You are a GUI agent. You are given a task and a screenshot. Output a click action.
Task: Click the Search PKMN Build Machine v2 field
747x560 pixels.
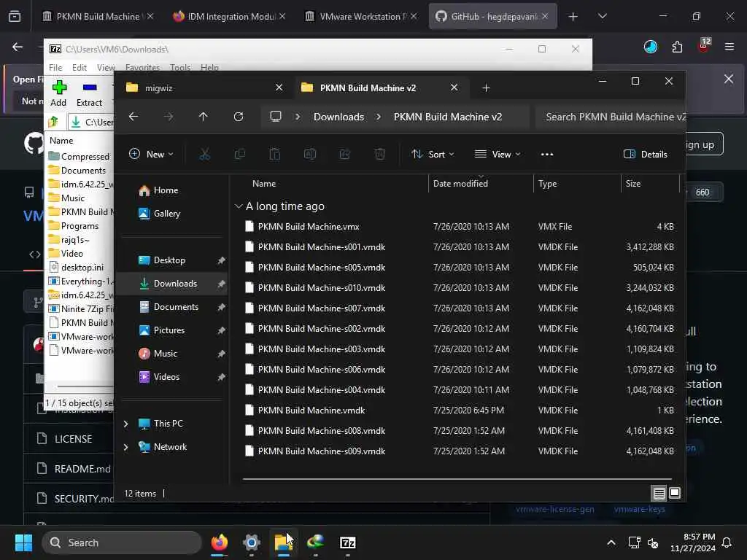click(x=611, y=117)
